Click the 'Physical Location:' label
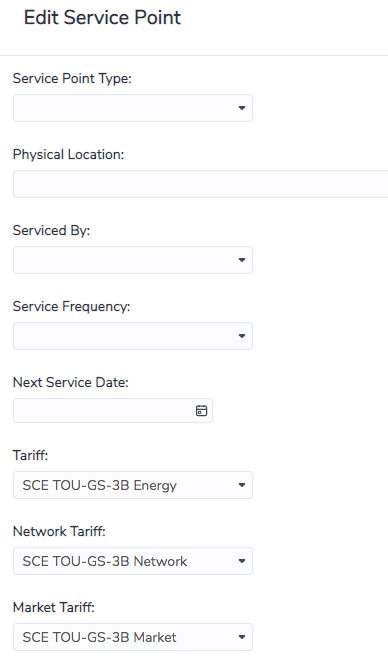Screen dimensions: 388x663 point(68,155)
